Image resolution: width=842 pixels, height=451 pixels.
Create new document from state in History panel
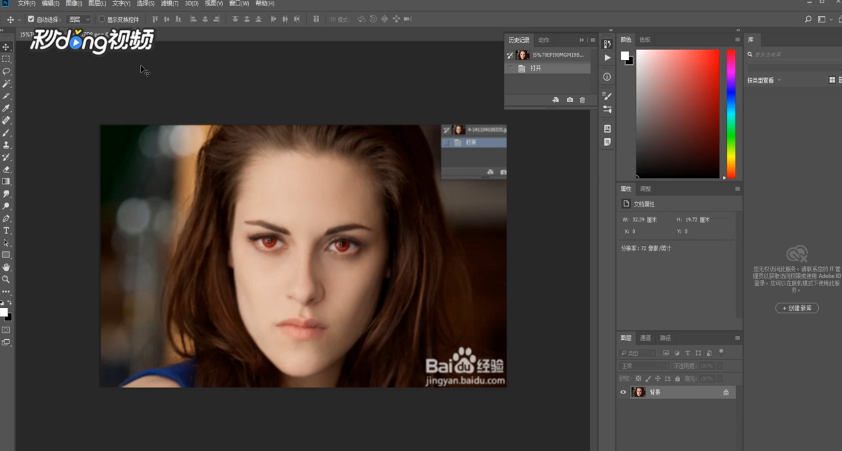[556, 100]
